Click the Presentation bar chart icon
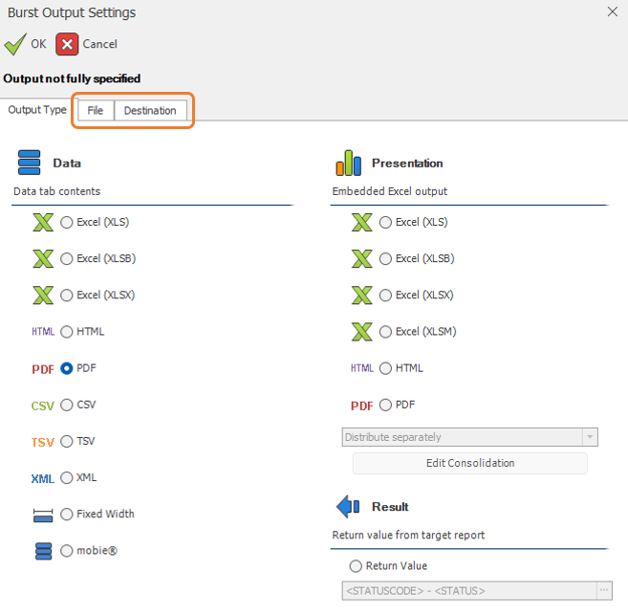628x615 pixels. coord(348,163)
